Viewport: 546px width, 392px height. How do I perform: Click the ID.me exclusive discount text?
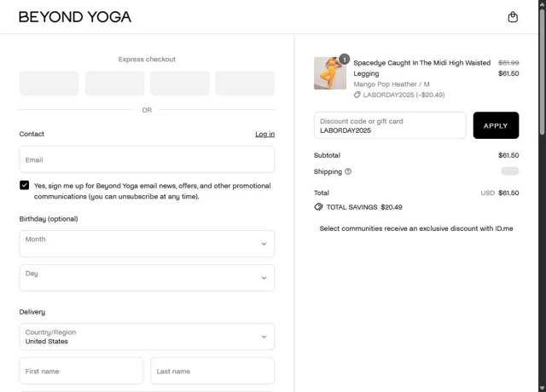tap(416, 228)
